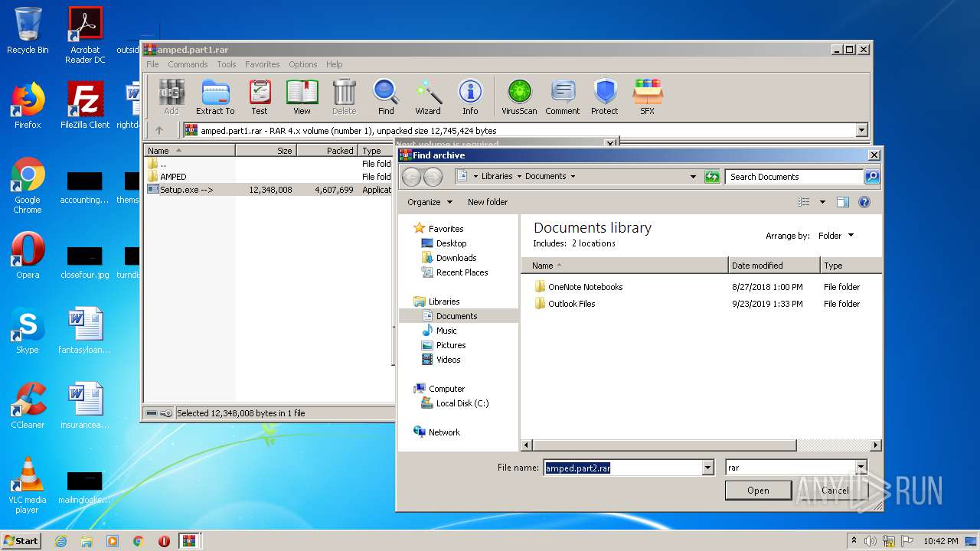Viewport: 980px width, 551px height.
Task: Open Acrobat Reader DC shortcut
Action: click(x=85, y=35)
